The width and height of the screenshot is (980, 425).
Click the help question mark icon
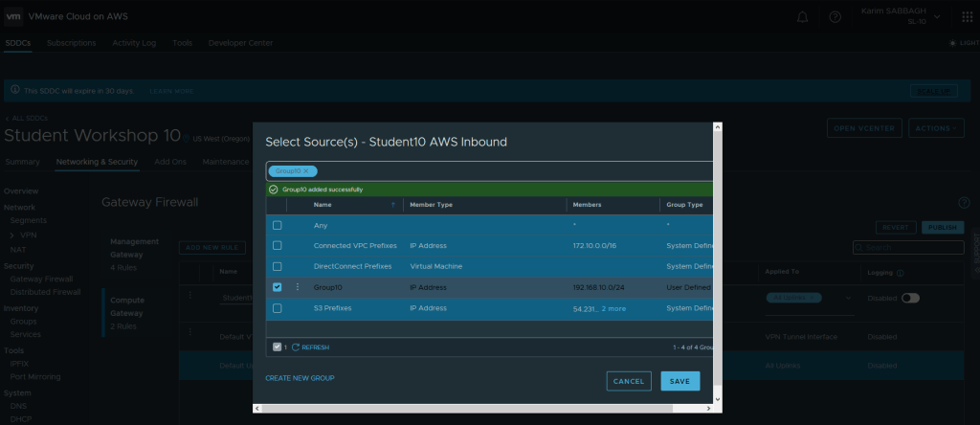[835, 17]
